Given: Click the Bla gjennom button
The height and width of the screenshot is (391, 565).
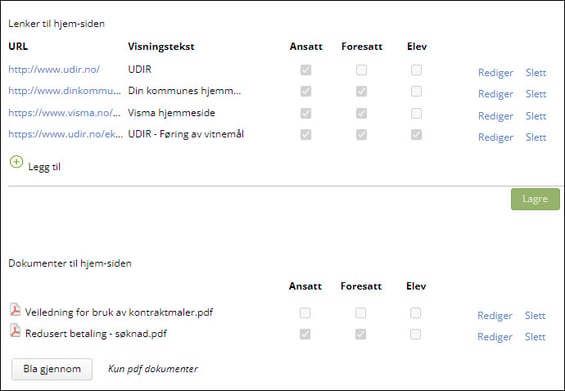Looking at the screenshot, I should (52, 369).
